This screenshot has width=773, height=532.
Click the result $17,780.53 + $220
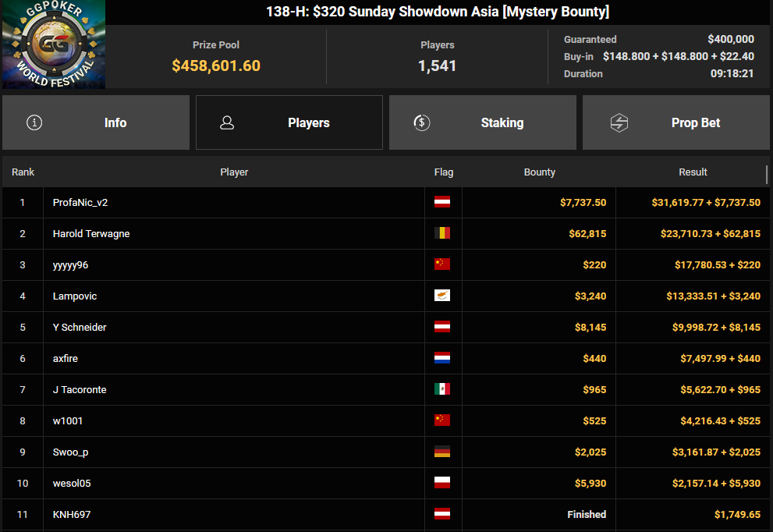[x=718, y=264]
